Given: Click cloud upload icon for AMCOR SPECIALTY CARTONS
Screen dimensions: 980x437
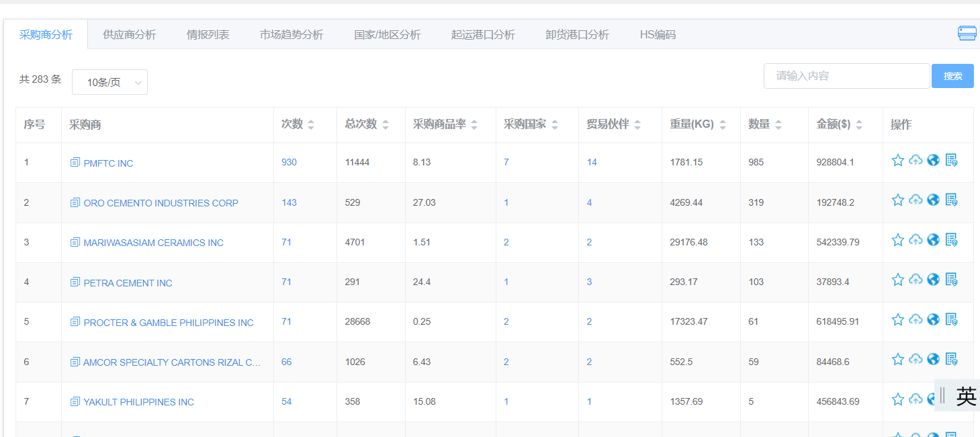Looking at the screenshot, I should click(x=916, y=359).
